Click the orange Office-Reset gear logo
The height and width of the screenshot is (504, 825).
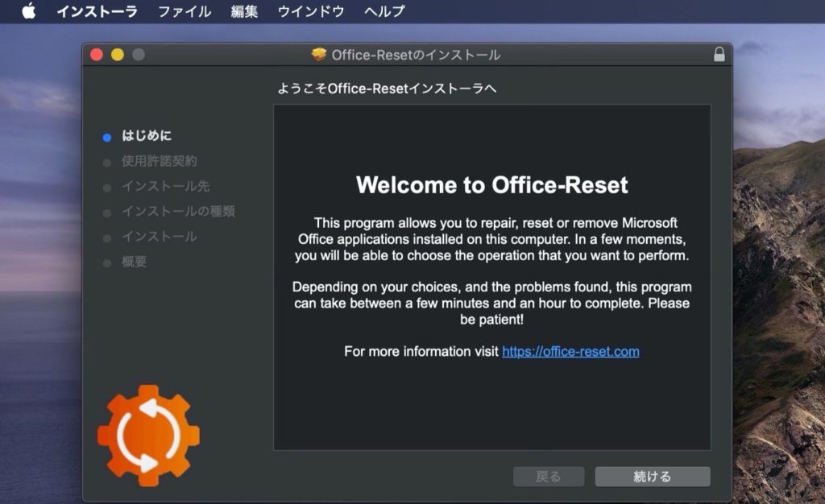coord(148,434)
